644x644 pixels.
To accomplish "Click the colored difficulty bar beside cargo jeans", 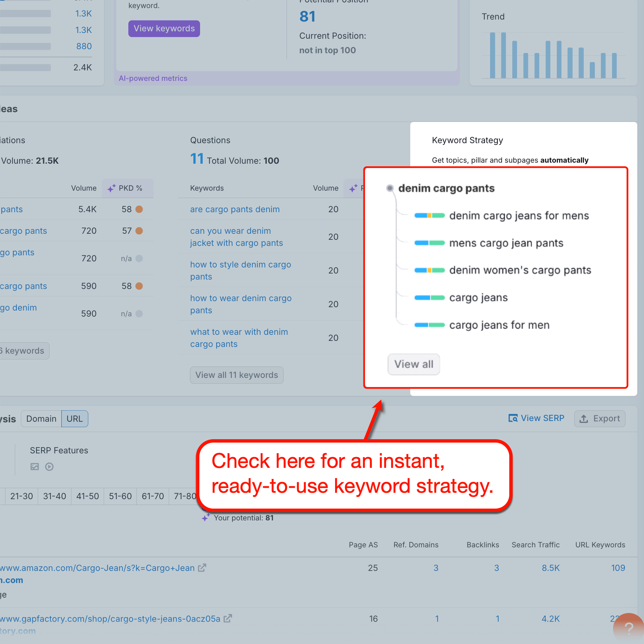I will [x=429, y=297].
